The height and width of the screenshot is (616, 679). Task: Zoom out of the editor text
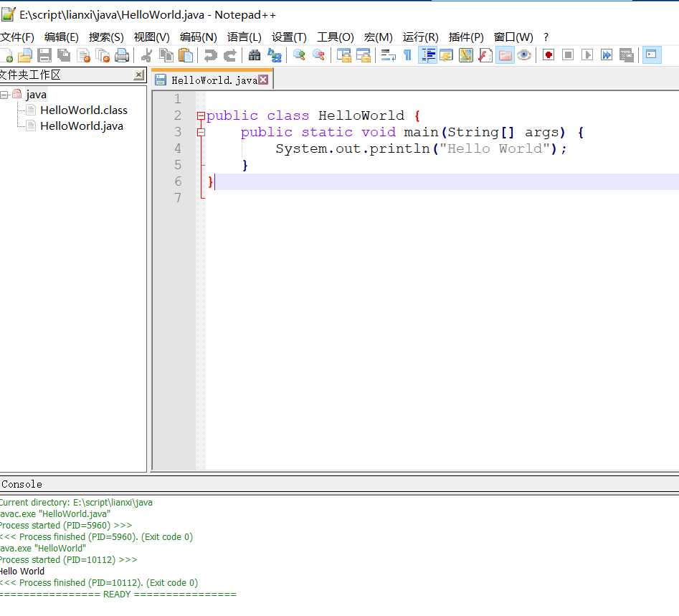(x=319, y=55)
